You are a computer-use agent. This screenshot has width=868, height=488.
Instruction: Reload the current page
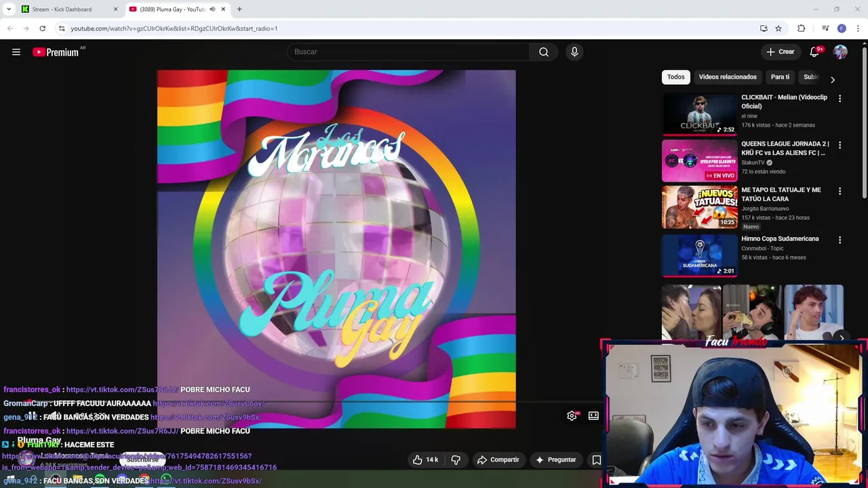click(42, 28)
